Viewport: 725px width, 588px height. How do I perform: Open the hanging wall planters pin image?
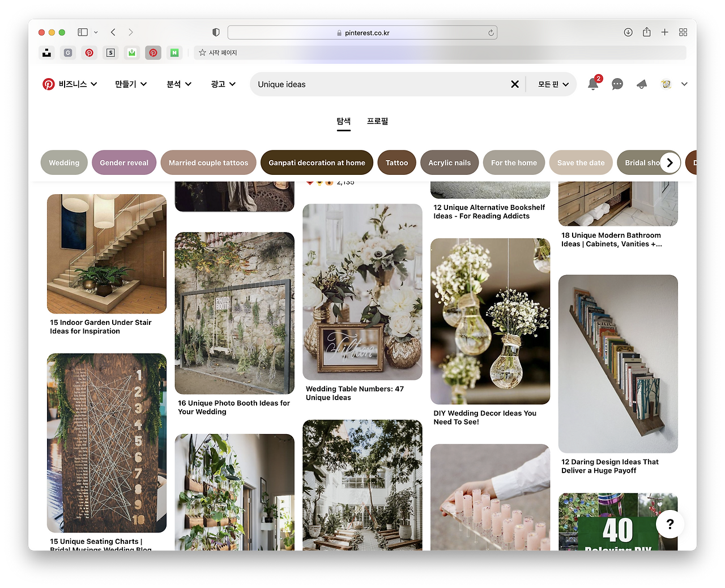point(234,492)
